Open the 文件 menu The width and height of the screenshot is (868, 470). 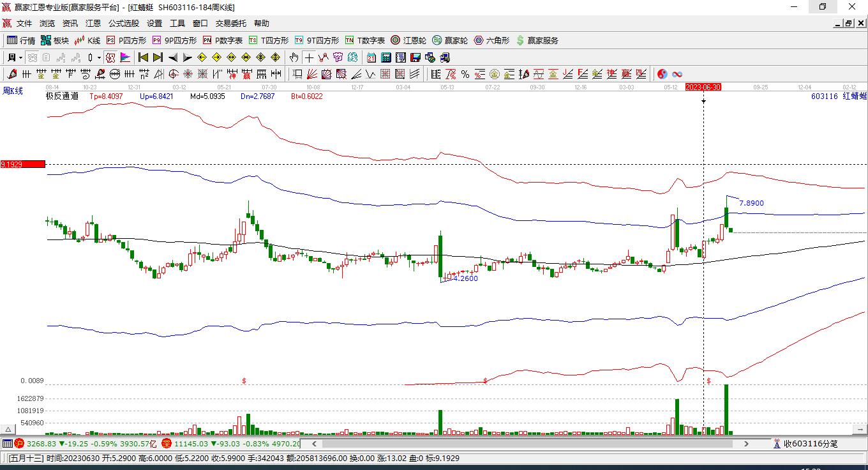(24, 24)
